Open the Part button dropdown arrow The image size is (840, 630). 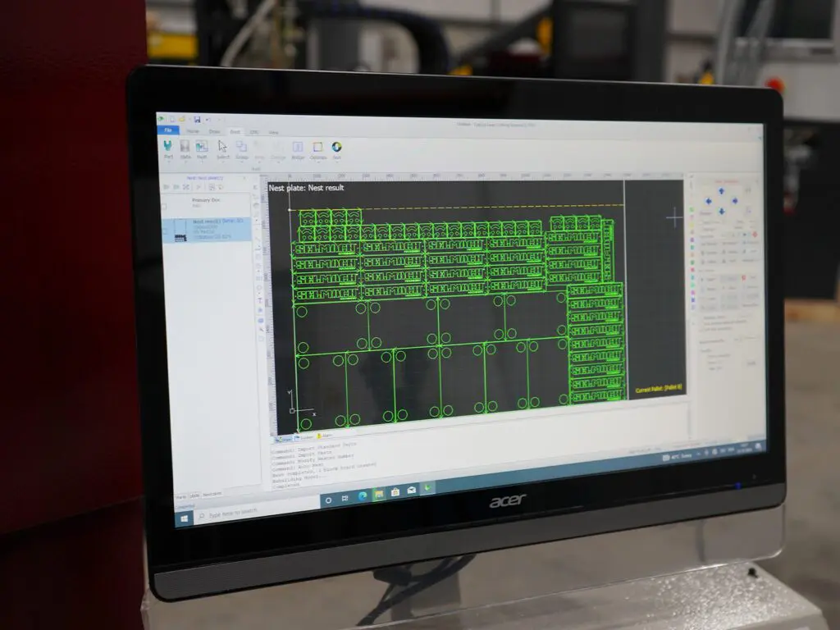point(168,162)
